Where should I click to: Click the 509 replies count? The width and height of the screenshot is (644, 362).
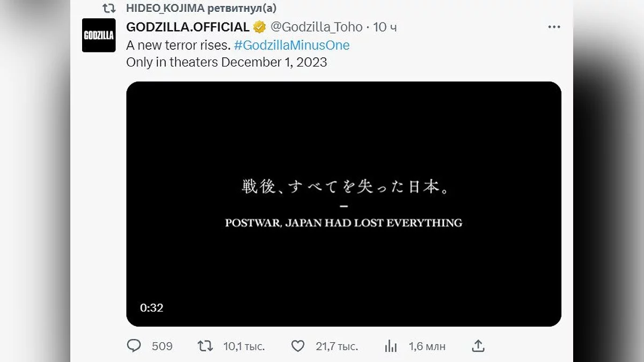[162, 346]
